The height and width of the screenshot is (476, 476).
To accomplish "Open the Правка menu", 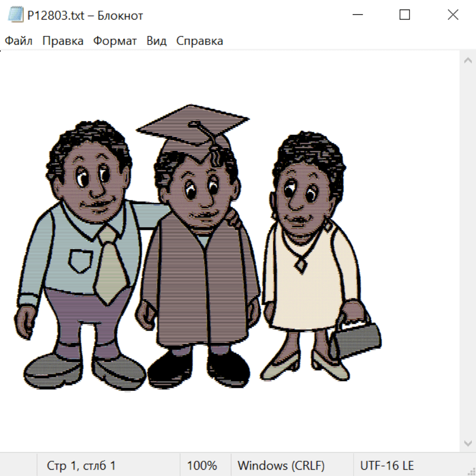I will (x=63, y=41).
